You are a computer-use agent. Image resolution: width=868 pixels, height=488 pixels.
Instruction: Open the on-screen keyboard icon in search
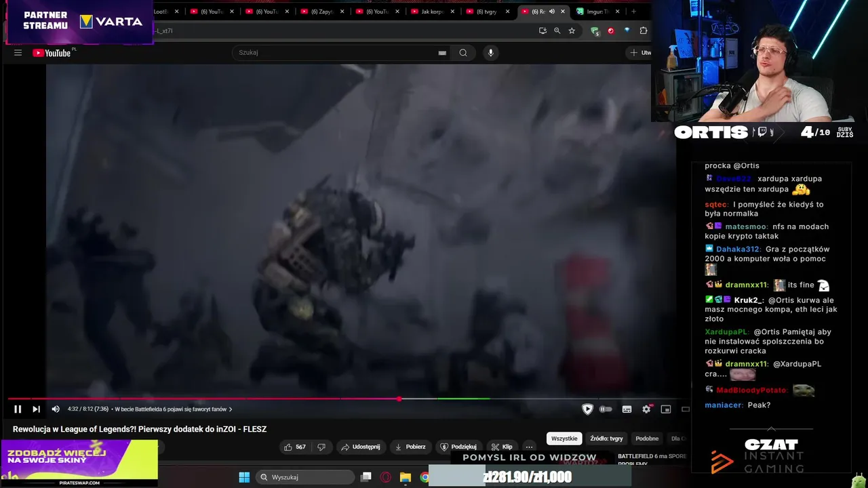point(442,52)
